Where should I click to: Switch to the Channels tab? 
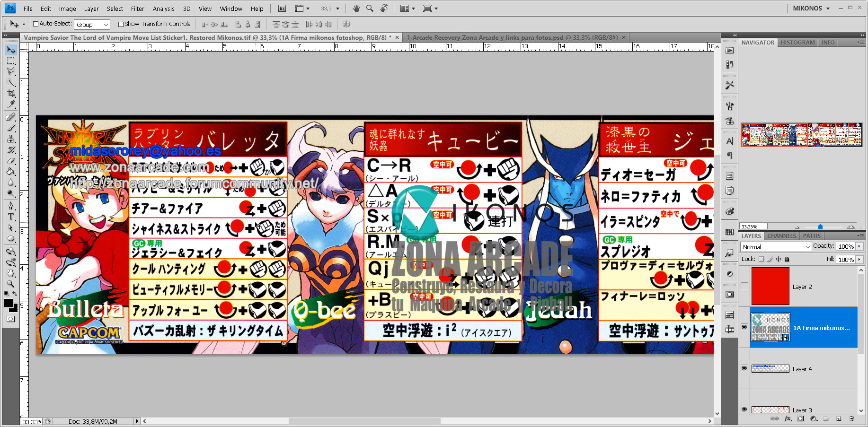(781, 235)
